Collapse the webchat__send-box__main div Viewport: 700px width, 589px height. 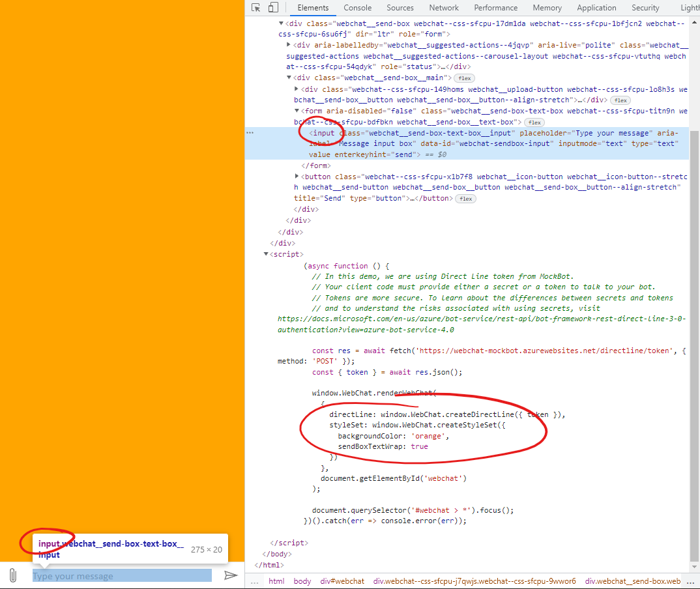click(x=289, y=78)
